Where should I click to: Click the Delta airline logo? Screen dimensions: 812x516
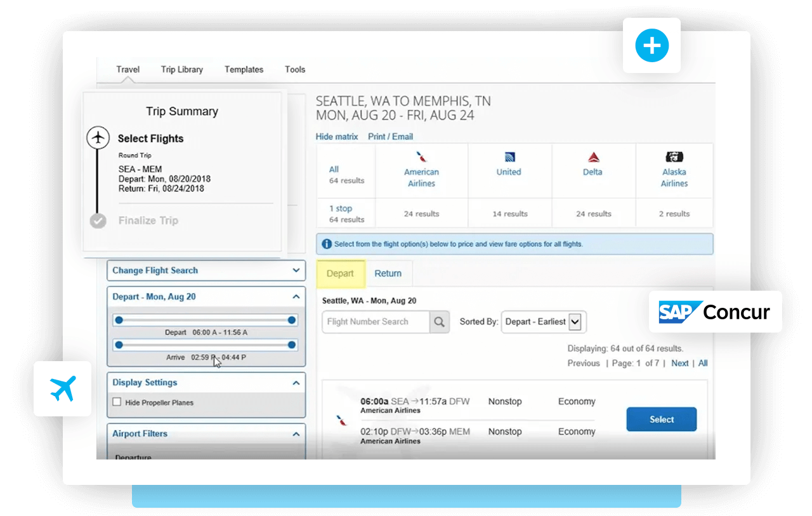pos(593,157)
